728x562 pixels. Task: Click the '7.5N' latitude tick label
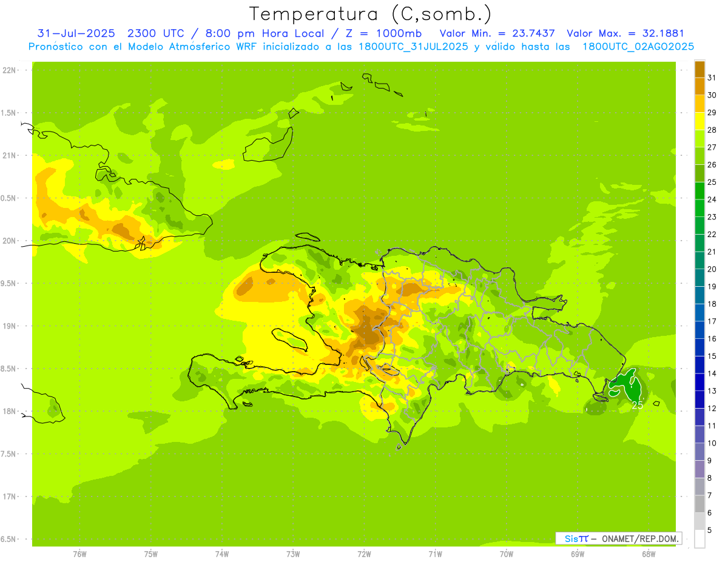tap(8, 454)
